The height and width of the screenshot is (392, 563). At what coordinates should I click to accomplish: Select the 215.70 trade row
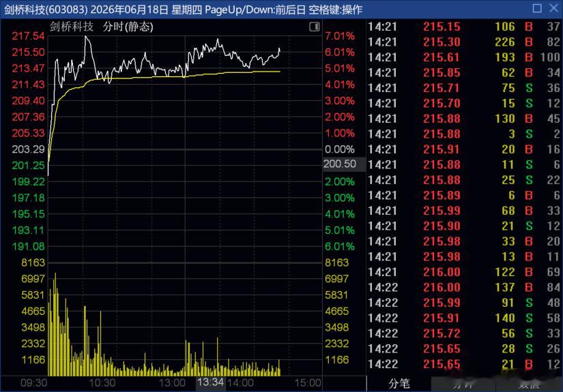pyautogui.click(x=463, y=104)
